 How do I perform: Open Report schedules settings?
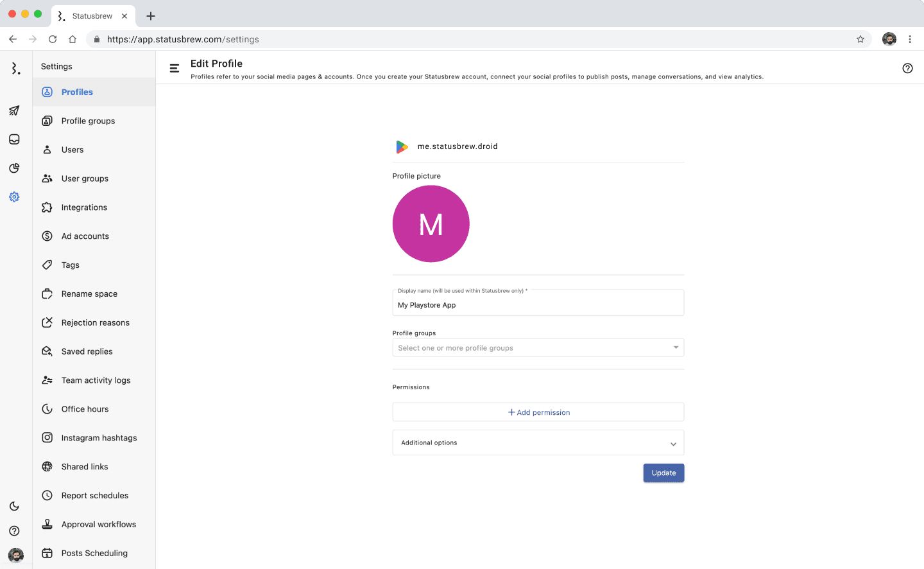94,495
